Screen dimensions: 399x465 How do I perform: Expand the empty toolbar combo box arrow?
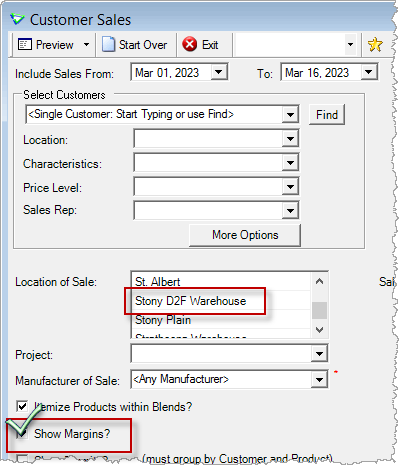click(x=350, y=44)
